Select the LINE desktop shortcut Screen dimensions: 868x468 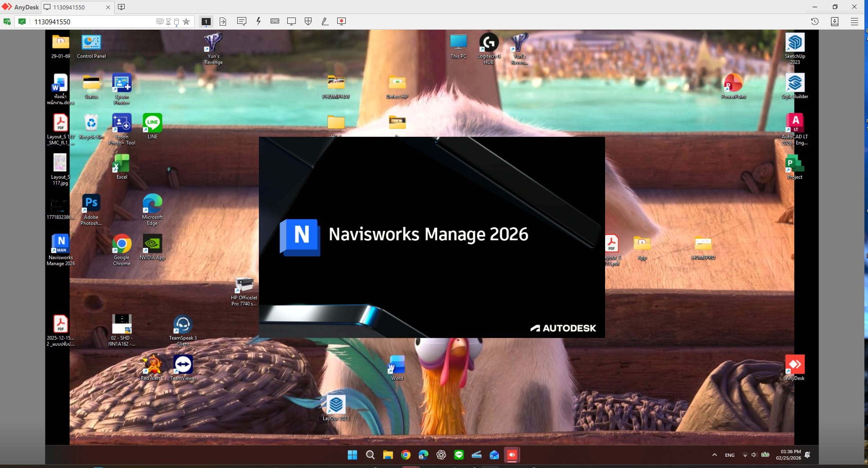[152, 126]
